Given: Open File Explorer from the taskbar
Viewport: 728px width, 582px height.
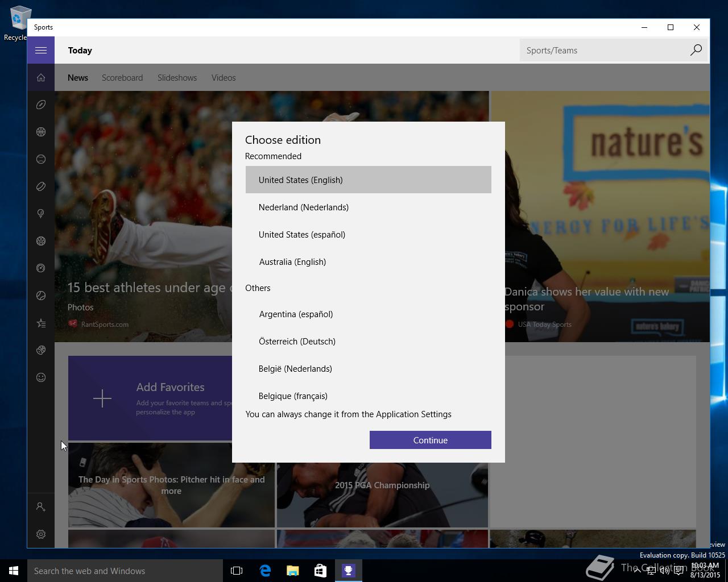Looking at the screenshot, I should (293, 571).
